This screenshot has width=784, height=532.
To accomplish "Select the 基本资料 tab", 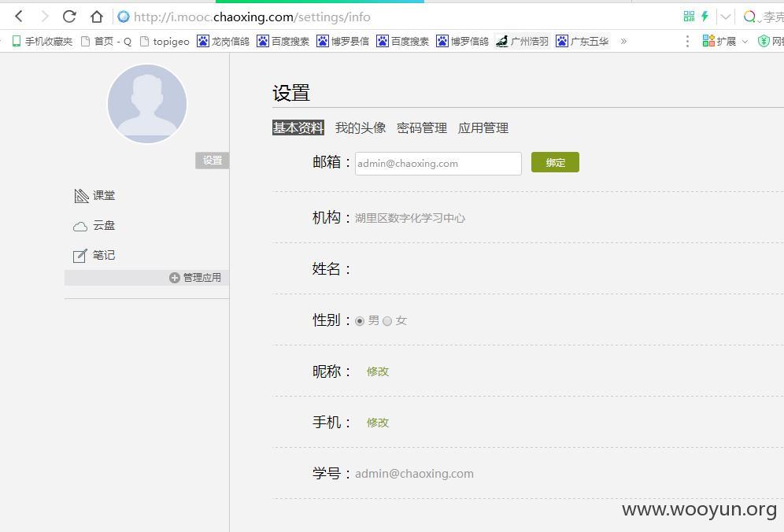I will click(x=298, y=127).
